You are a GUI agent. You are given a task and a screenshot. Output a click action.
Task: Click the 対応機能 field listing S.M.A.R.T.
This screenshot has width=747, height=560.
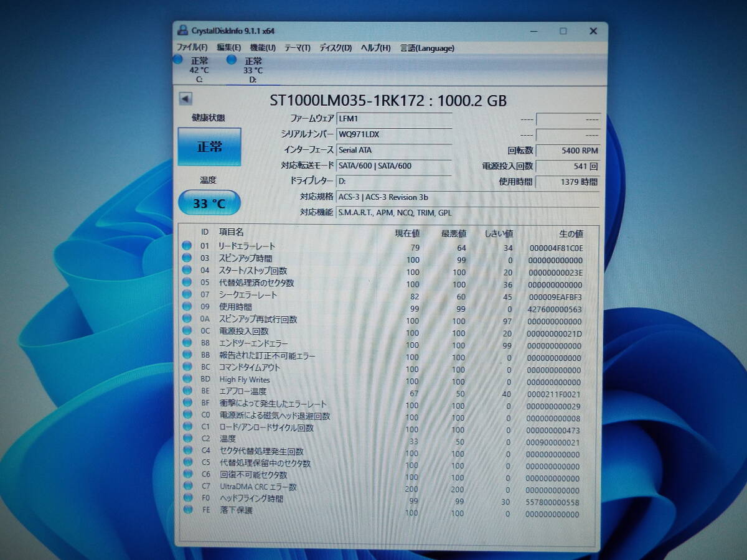[x=467, y=213]
